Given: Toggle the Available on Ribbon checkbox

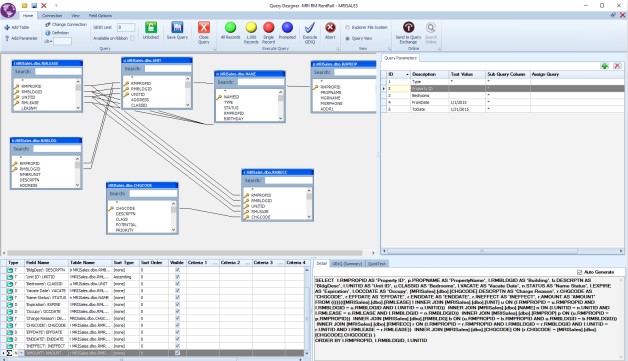Looking at the screenshot, I should (x=133, y=38).
